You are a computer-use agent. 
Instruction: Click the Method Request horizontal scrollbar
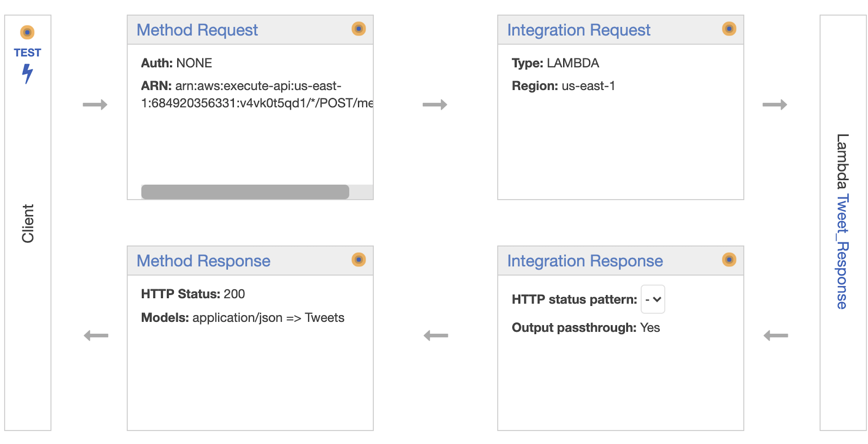(245, 192)
